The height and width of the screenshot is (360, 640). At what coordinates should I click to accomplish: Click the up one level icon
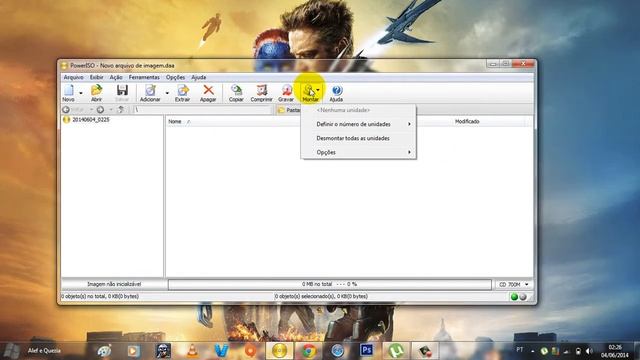click(x=121, y=110)
